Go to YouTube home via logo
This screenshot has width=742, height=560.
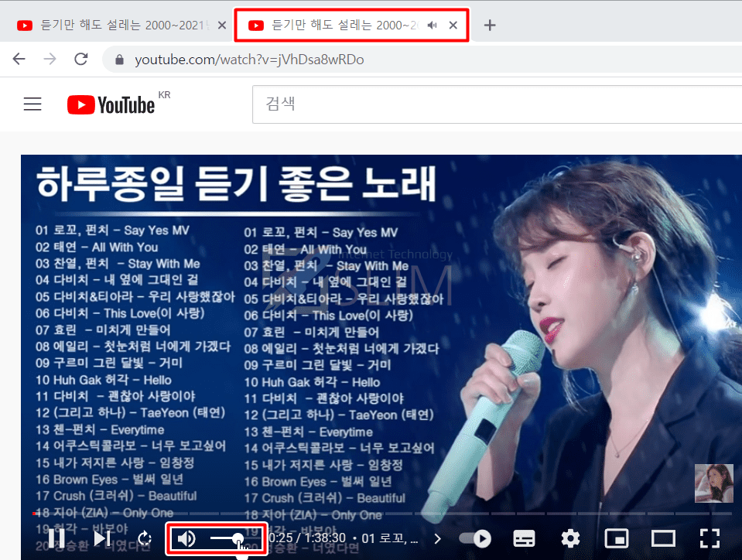(x=111, y=104)
